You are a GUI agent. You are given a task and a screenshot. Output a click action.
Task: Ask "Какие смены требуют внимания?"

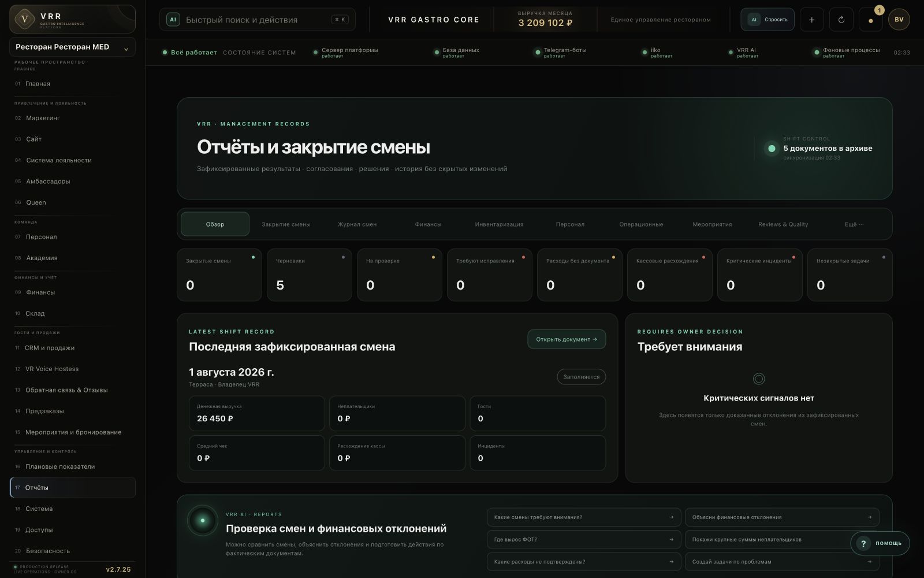(x=584, y=517)
